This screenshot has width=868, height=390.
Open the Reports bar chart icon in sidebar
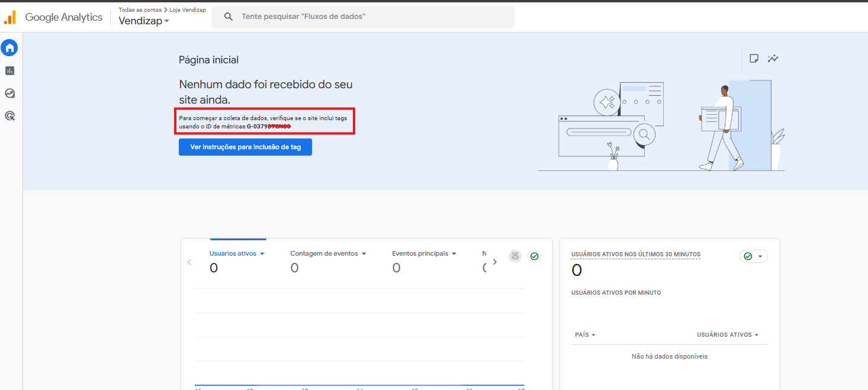pos(9,71)
